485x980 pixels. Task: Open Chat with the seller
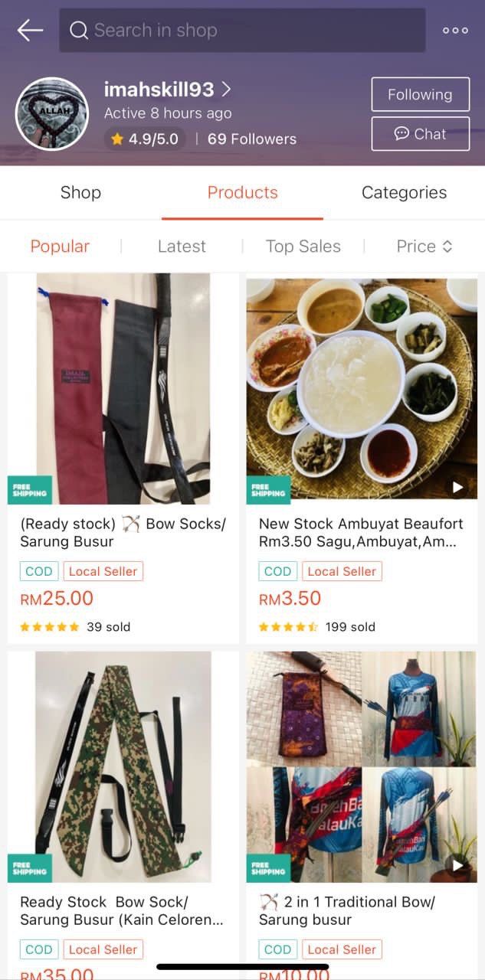point(420,134)
